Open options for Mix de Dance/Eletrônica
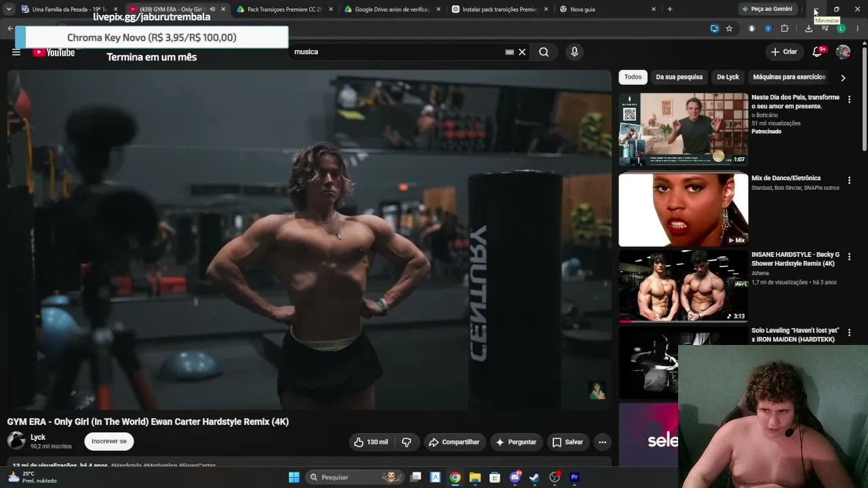 pos(849,180)
